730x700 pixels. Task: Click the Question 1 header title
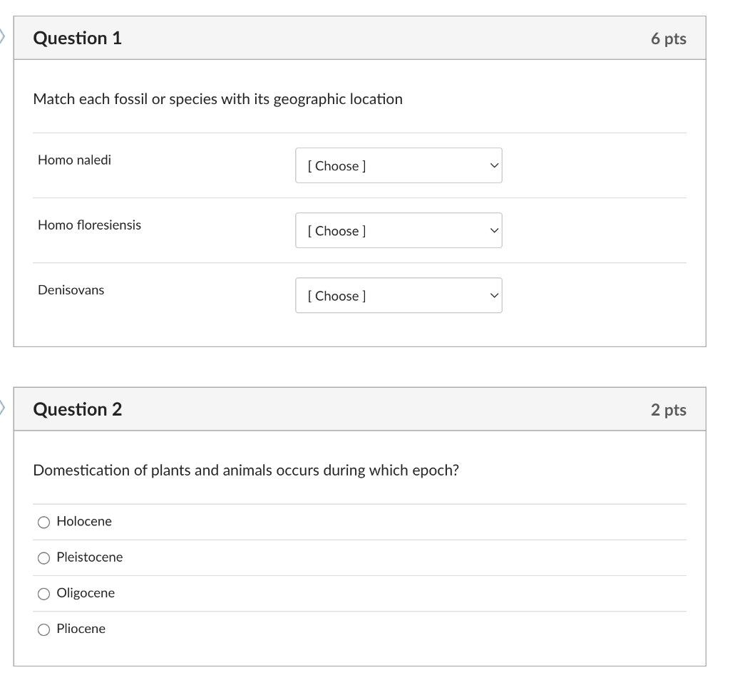click(x=78, y=38)
